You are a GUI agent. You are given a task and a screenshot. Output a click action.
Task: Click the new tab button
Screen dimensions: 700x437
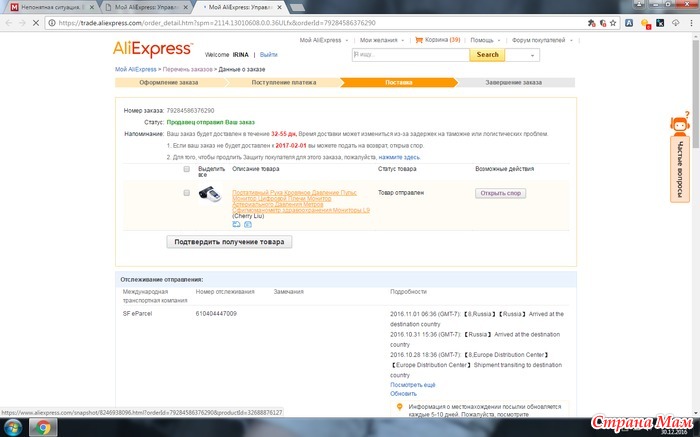tap(298, 8)
